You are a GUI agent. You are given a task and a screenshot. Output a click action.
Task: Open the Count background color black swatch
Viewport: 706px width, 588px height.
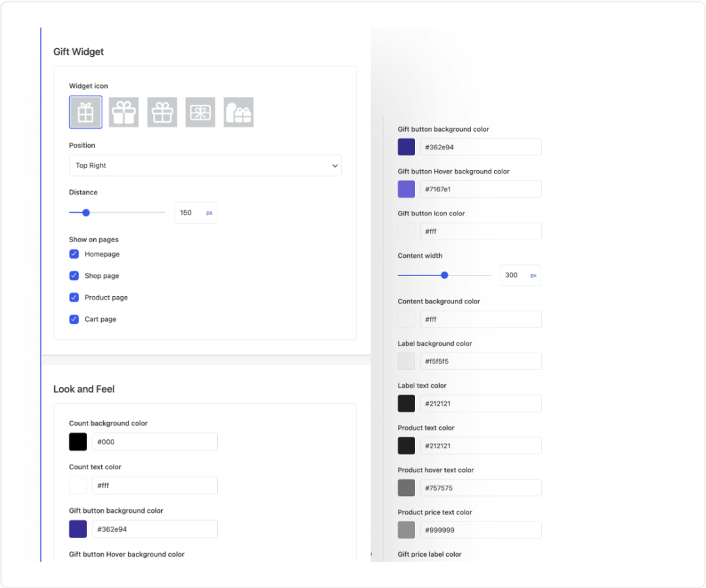coord(78,442)
